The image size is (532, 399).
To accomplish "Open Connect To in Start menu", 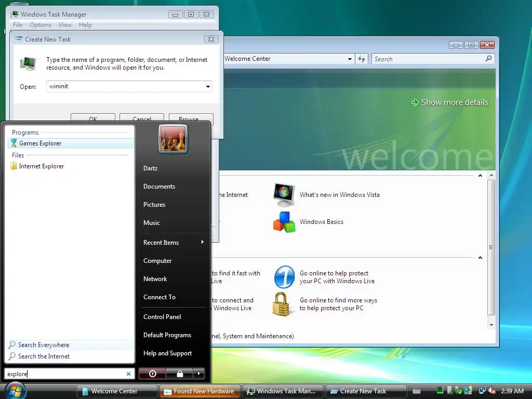I will pyautogui.click(x=159, y=297).
